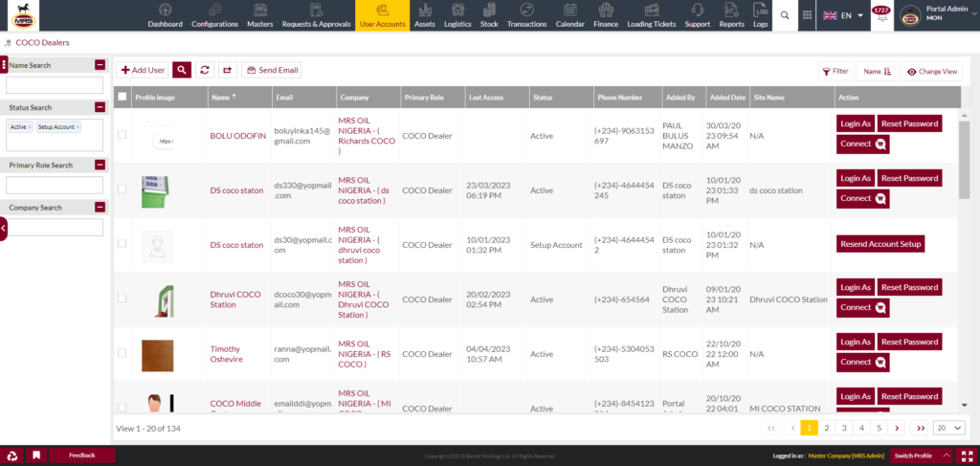Open the Dashboard menu
Screen dimensions: 980x466
coord(165,15)
